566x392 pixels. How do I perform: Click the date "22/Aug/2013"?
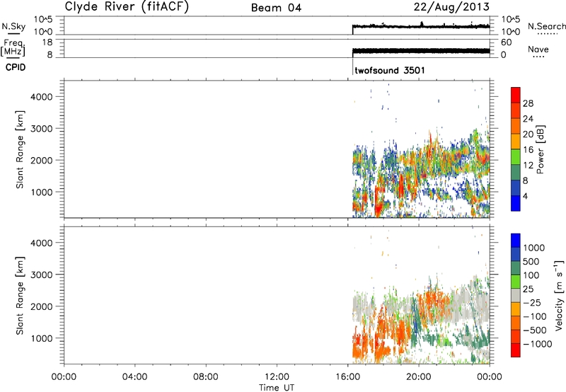(451, 7)
